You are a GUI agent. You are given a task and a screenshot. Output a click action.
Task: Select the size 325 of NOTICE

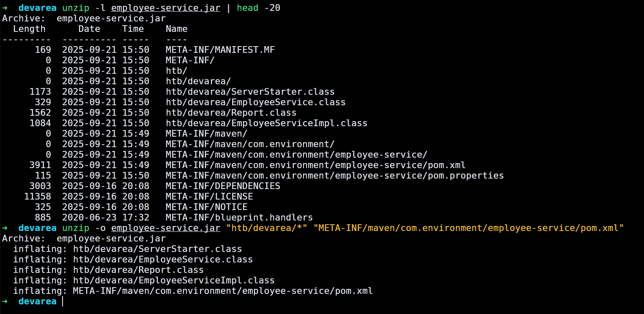tap(43, 207)
